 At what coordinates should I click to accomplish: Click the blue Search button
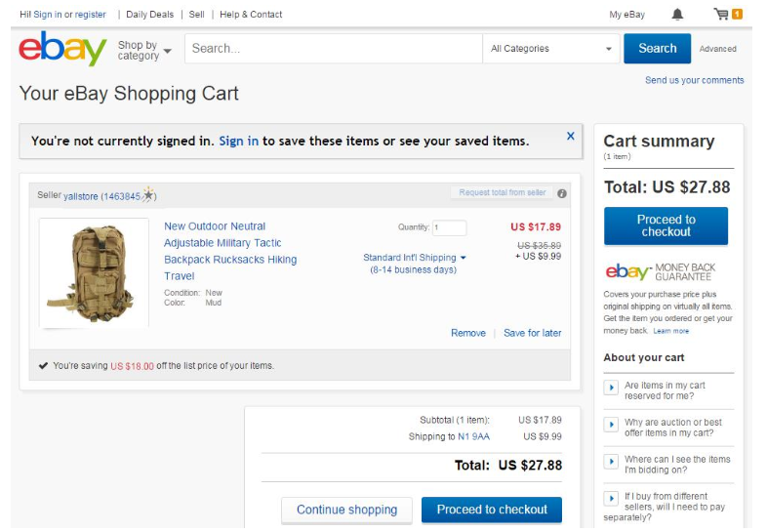click(x=657, y=49)
